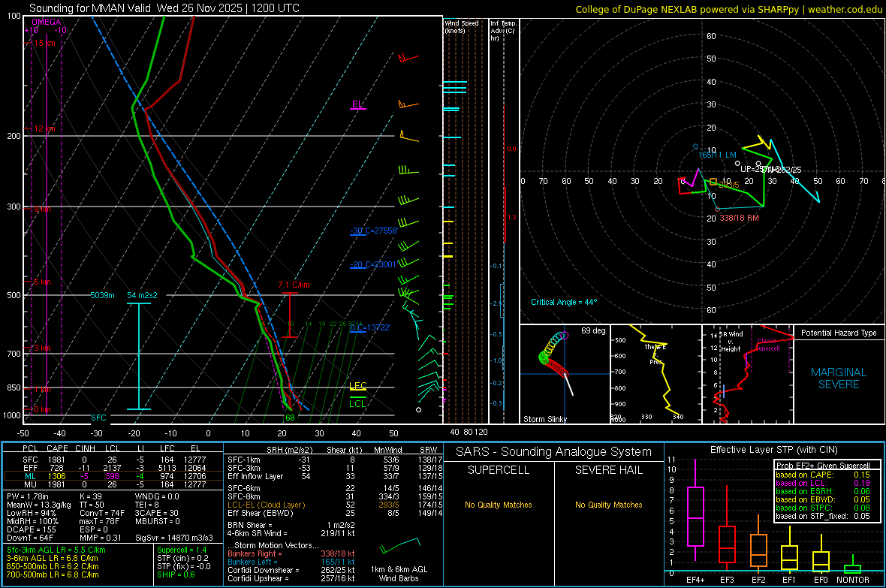This screenshot has width=886, height=588.
Task: Click 'No Quality Matches' under SEVERE HAIL
Action: pos(608,505)
